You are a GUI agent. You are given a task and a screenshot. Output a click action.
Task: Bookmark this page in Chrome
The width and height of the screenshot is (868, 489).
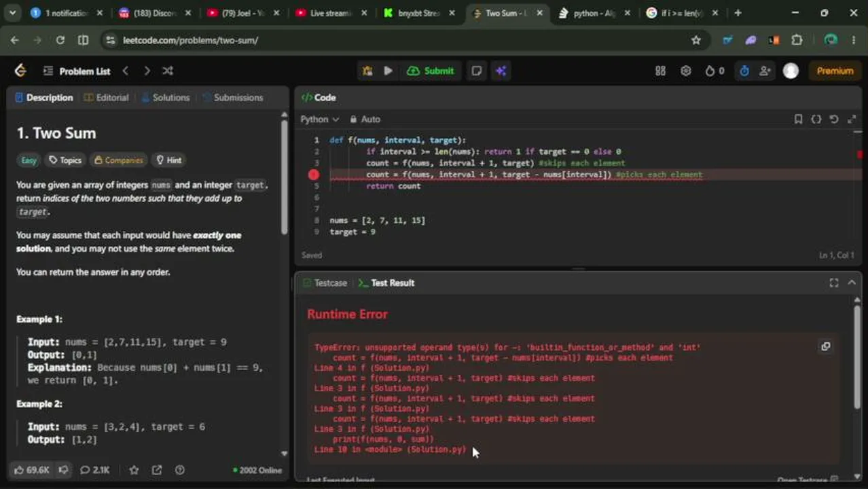[695, 40]
